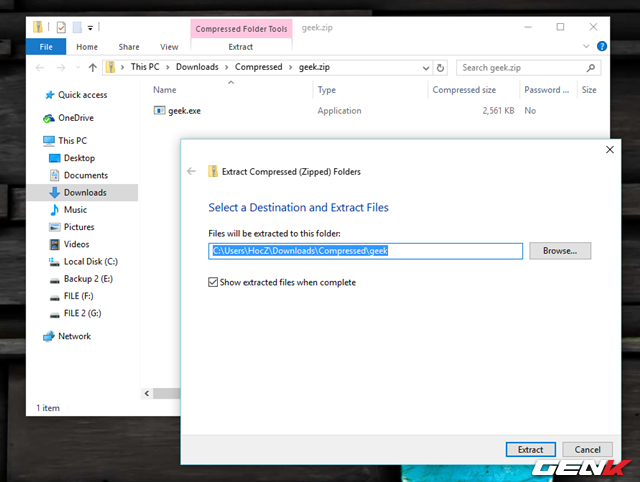Expand the ribbon using the chevron arrow
This screenshot has height=482, width=640.
[586, 46]
